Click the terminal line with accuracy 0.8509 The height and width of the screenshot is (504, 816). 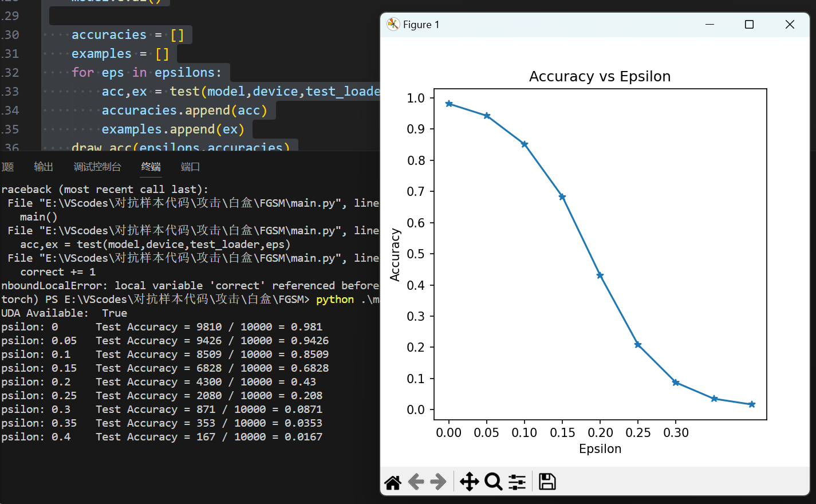(x=165, y=355)
